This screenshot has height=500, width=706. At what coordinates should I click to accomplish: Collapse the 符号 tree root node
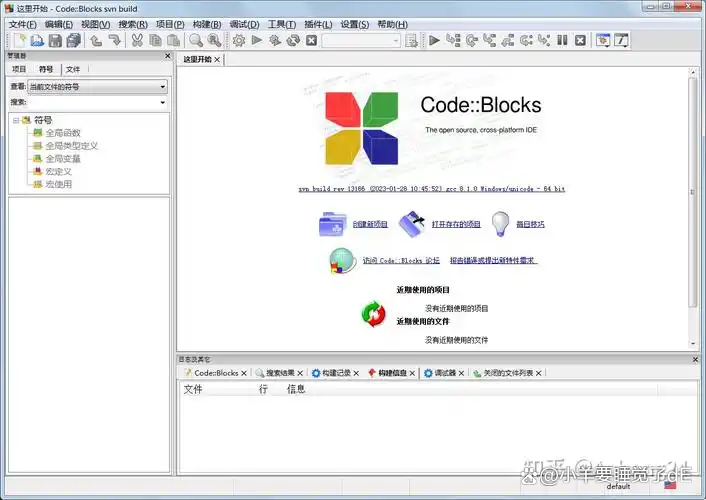16,120
